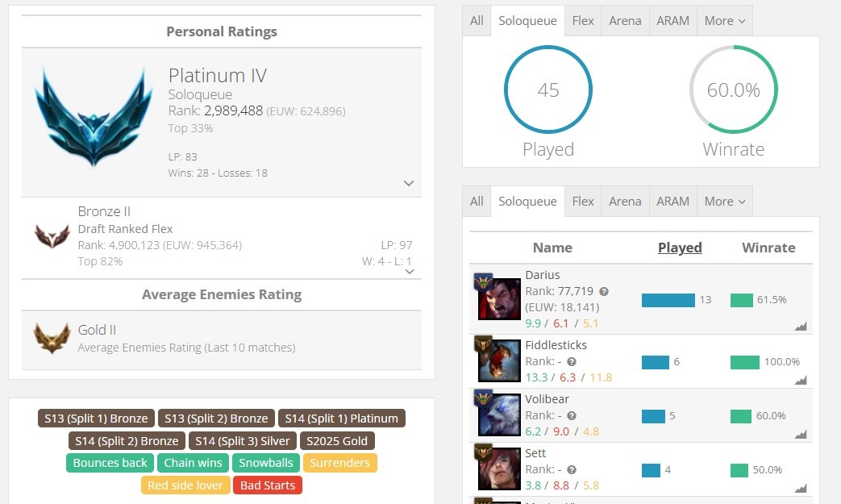The image size is (841, 504).
Task: Select Arena tab above Played circle
Action: click(626, 21)
